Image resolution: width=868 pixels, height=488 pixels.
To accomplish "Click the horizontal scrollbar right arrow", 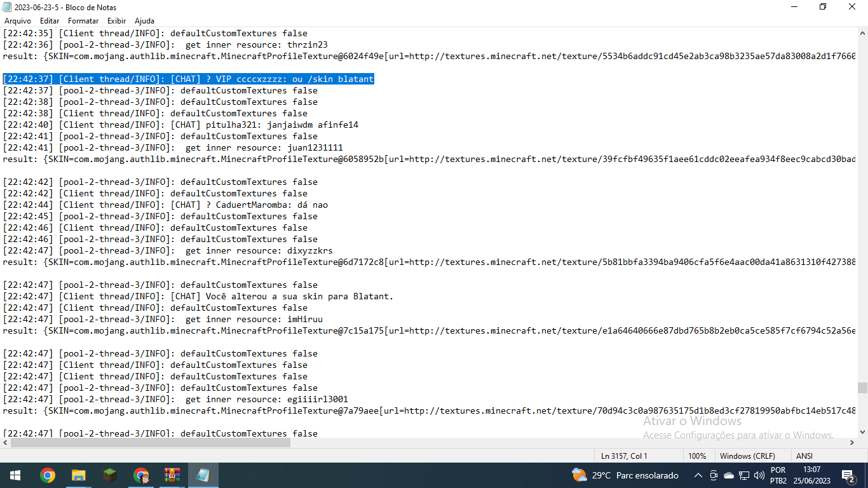I will [851, 443].
